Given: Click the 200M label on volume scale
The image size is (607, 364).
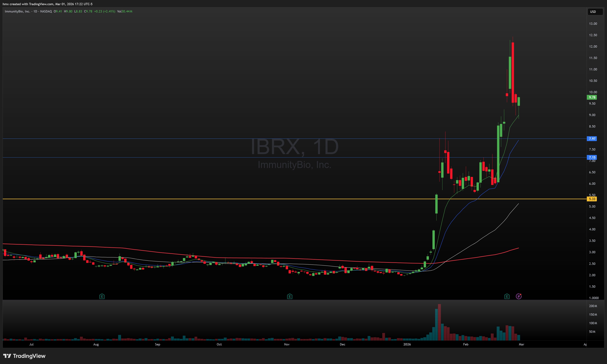Looking at the screenshot, I should click(x=593, y=306).
